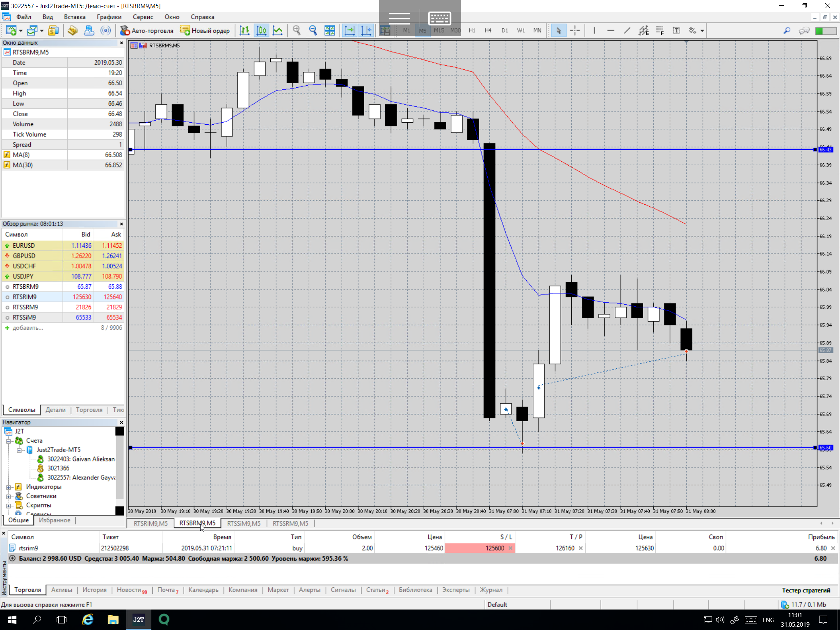
Task: Select the vertical line drawing tool
Action: (594, 30)
